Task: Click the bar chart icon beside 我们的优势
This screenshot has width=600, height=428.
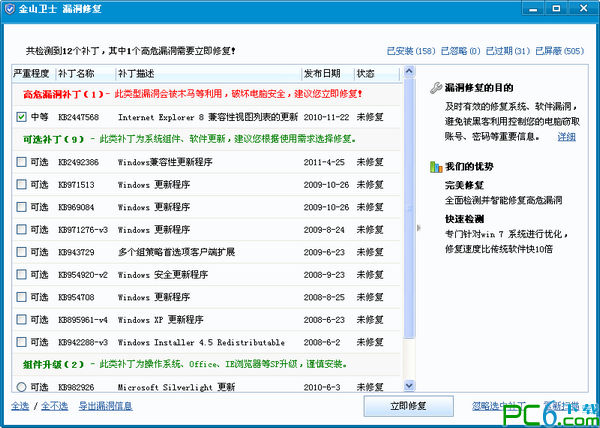Action: click(x=435, y=167)
